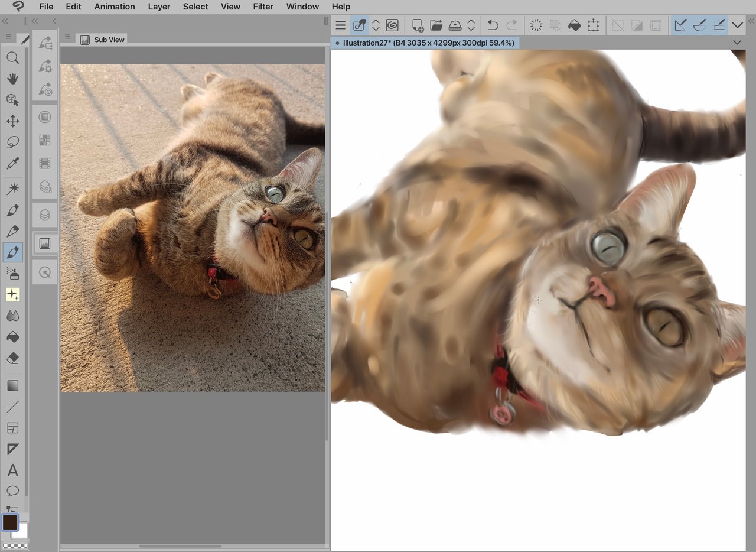The image size is (756, 552).
Task: Toggle Snap to Special Ruler
Action: click(x=699, y=25)
